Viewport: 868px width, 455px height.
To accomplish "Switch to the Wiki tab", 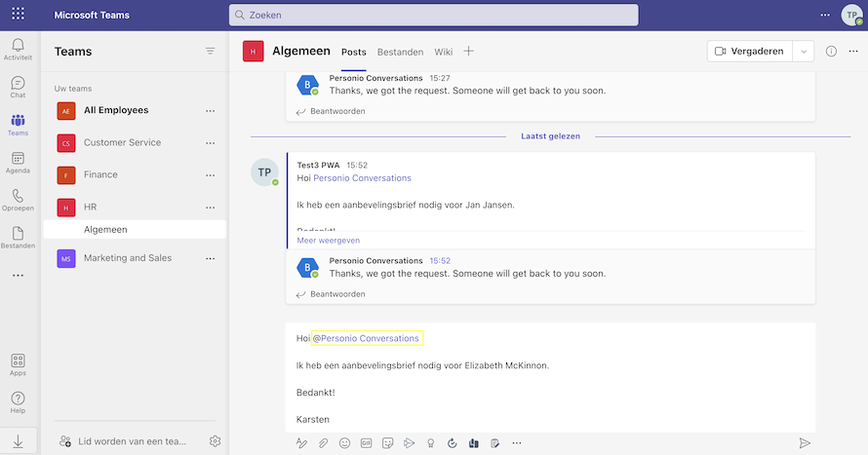I will (x=444, y=52).
